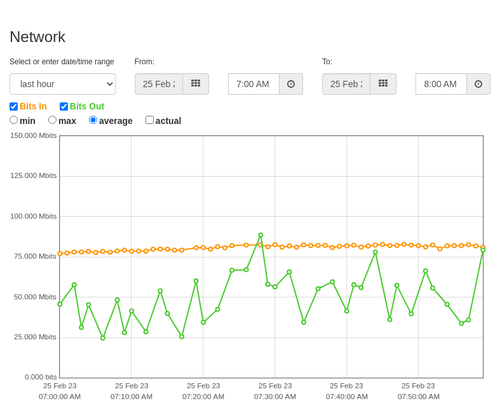This screenshot has width=500, height=403.
Task: Click the first Bits In point at 07:00
Action: pyautogui.click(x=60, y=254)
